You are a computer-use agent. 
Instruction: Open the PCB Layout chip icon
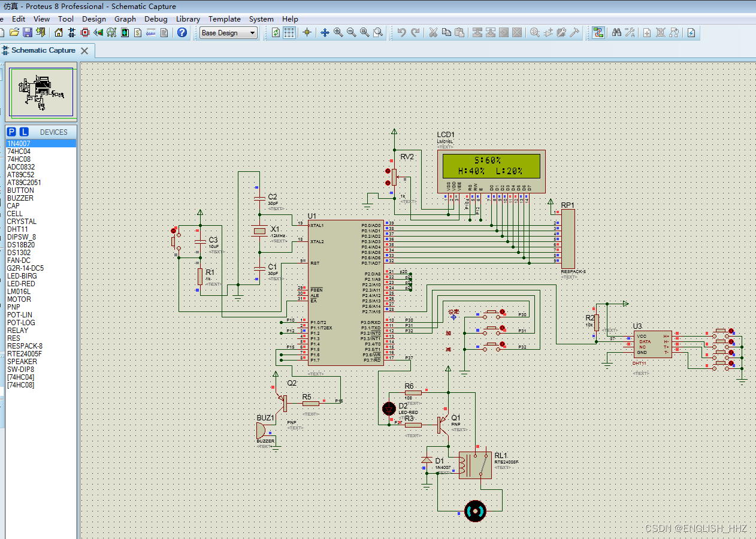point(85,32)
